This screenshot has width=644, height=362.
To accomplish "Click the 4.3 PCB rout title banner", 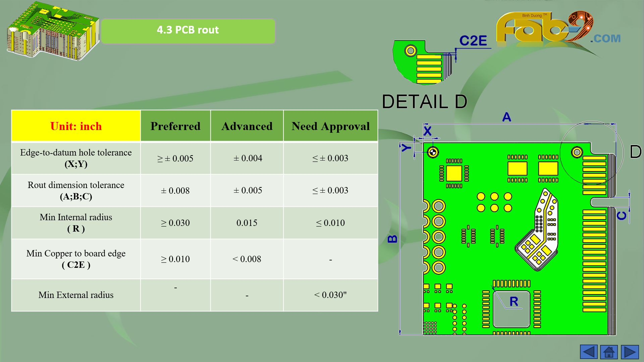I will (x=188, y=31).
